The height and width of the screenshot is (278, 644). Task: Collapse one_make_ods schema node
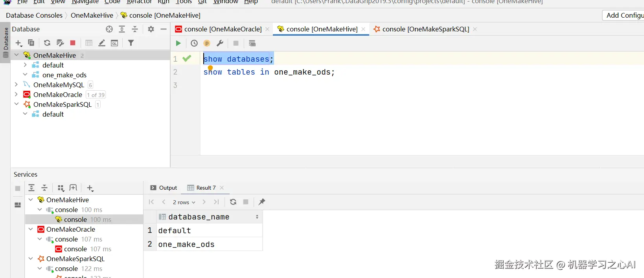click(x=26, y=75)
